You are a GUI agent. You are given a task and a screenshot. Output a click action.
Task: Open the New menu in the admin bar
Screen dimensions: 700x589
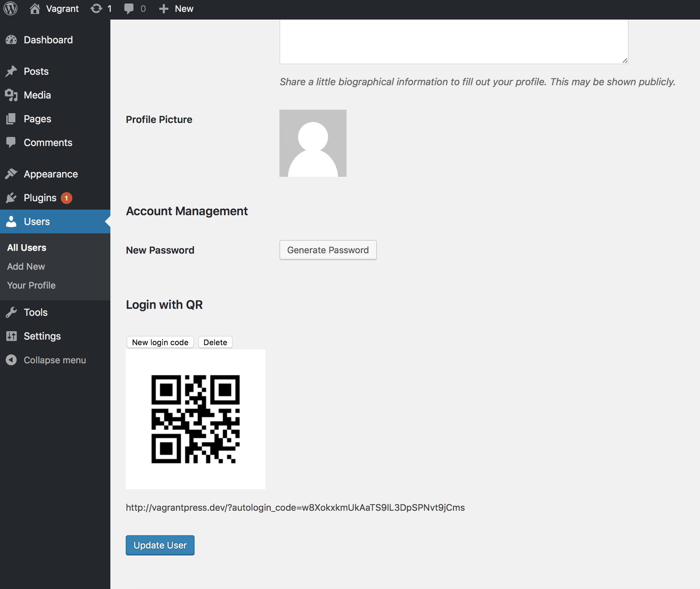click(x=176, y=8)
